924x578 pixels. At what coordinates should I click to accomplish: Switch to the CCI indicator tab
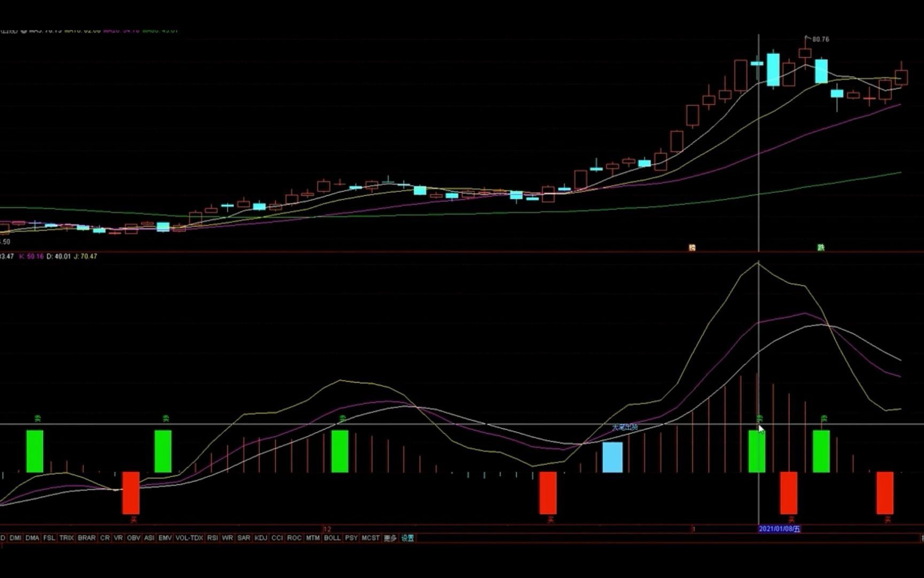[x=277, y=538]
